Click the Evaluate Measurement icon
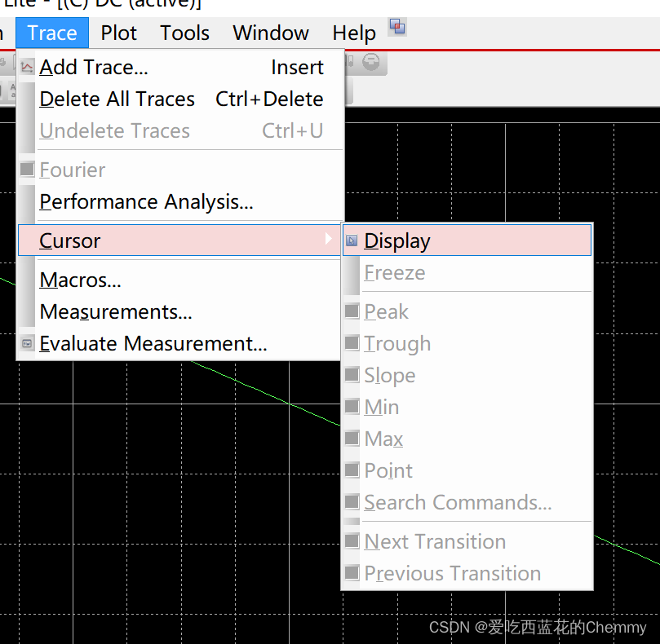Viewport: 660px width, 644px height. (x=27, y=344)
